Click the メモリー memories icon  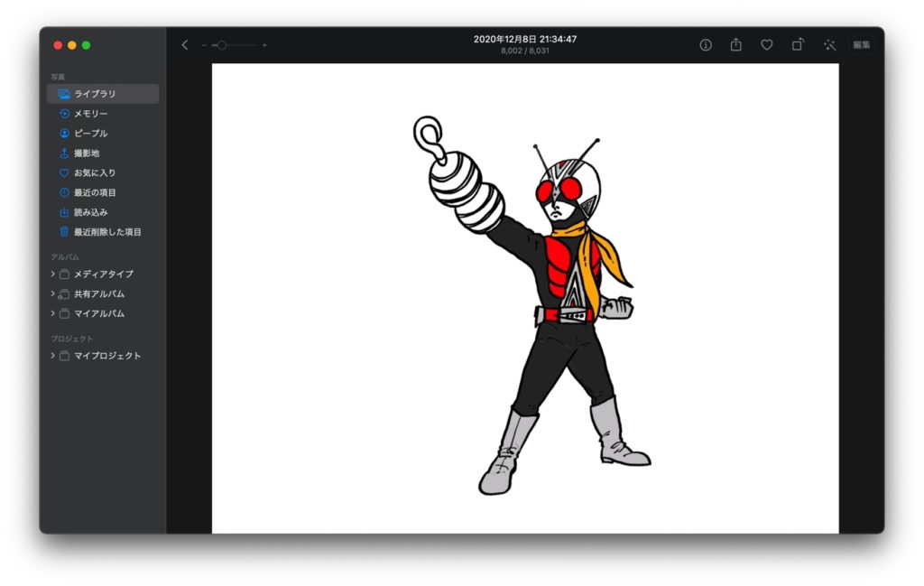point(64,113)
